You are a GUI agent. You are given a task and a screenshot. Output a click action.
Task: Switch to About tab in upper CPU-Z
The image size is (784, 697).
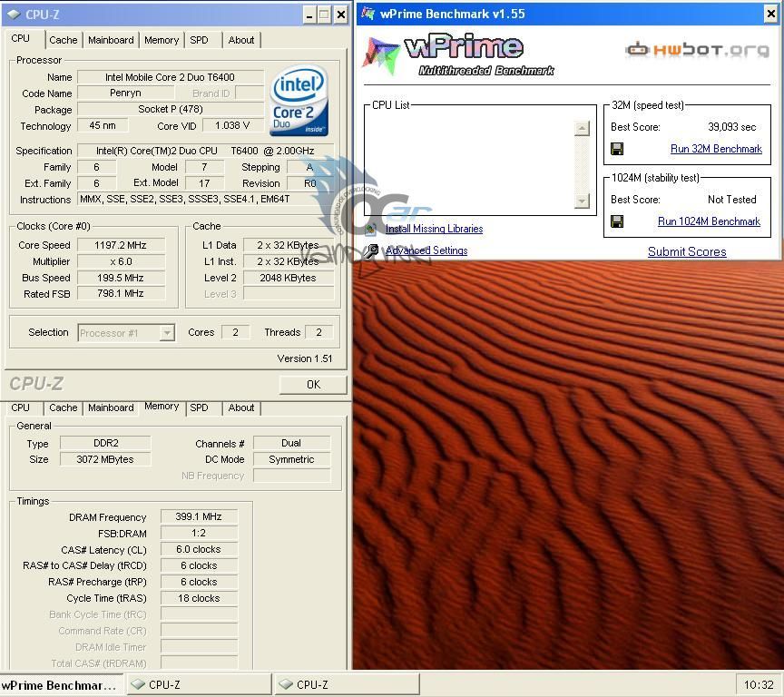coord(241,40)
